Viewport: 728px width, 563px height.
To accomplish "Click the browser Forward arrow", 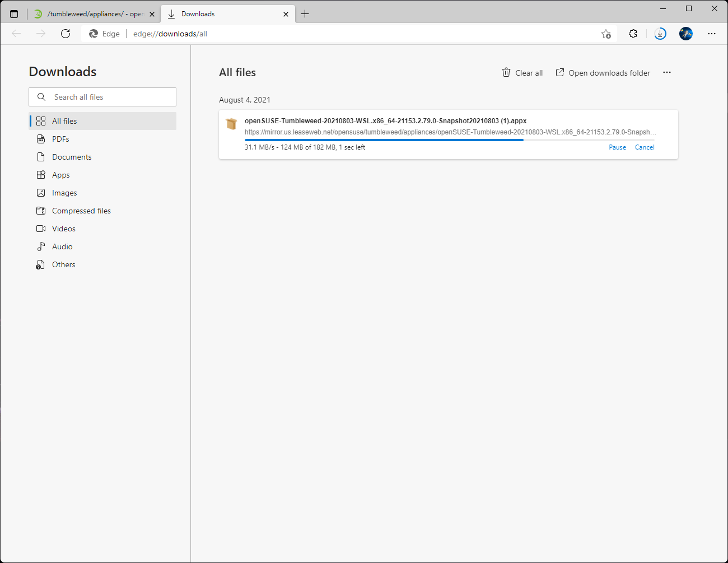I will [41, 34].
